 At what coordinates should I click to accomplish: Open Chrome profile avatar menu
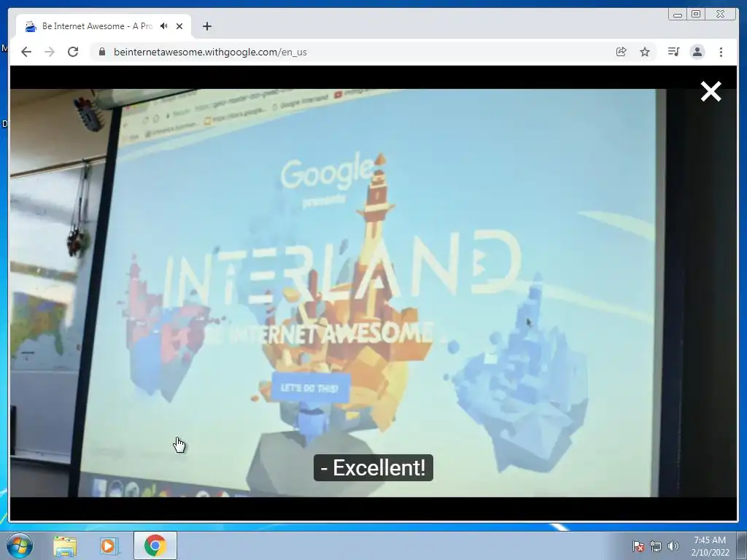(697, 52)
